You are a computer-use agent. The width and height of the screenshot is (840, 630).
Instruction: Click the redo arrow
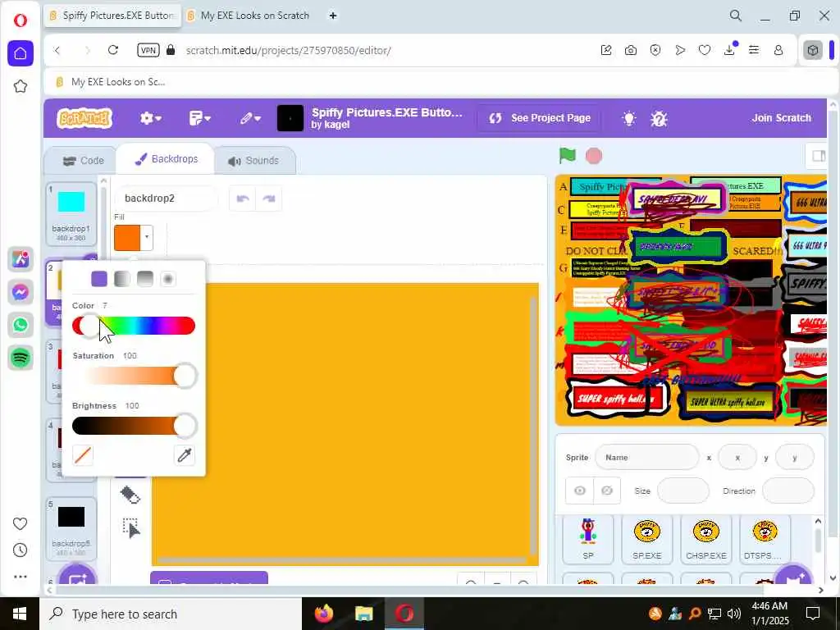269,199
